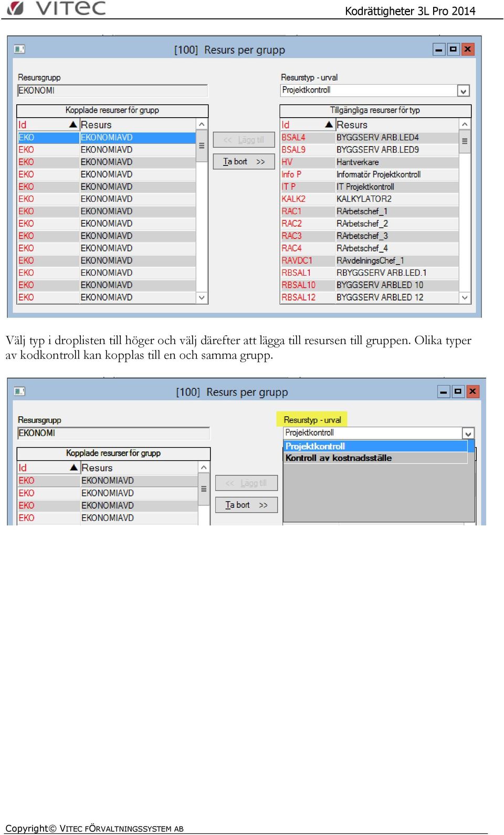Sort upper Kopplade resurser list by Id

pos(48,125)
